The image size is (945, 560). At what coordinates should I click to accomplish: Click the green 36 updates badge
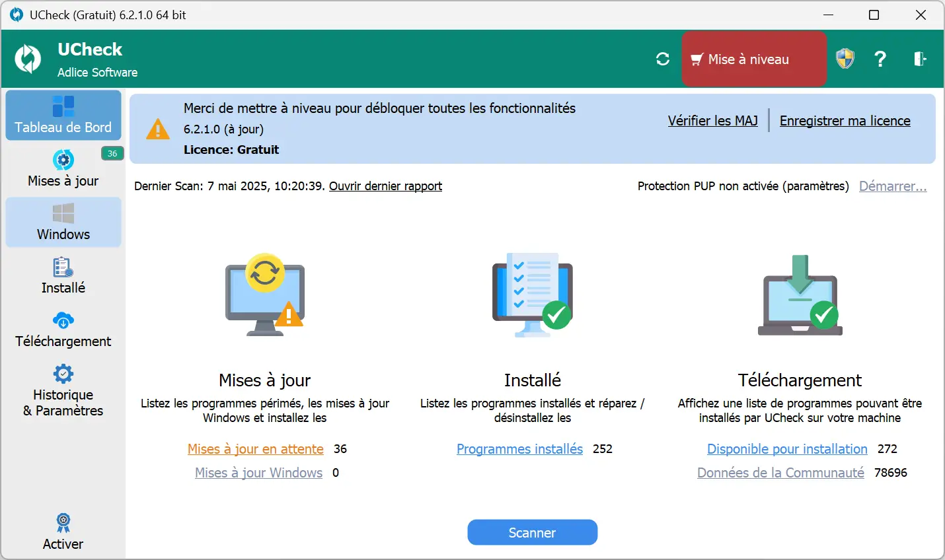112,153
